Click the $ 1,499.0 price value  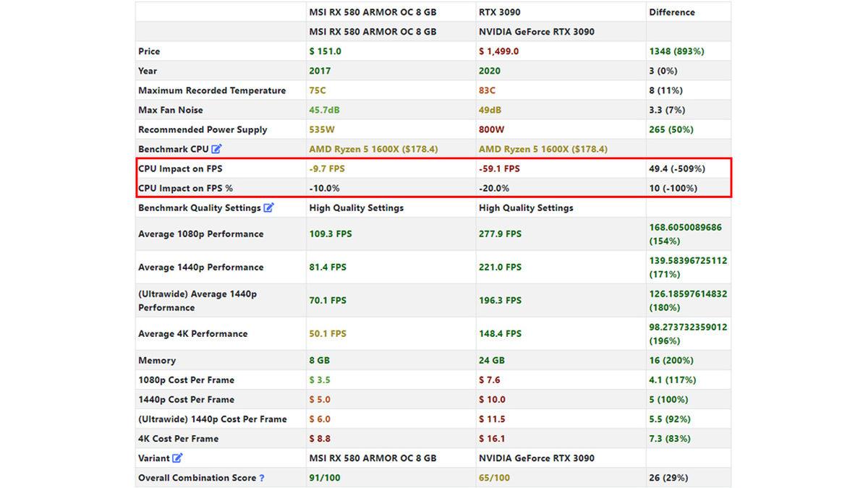(498, 51)
